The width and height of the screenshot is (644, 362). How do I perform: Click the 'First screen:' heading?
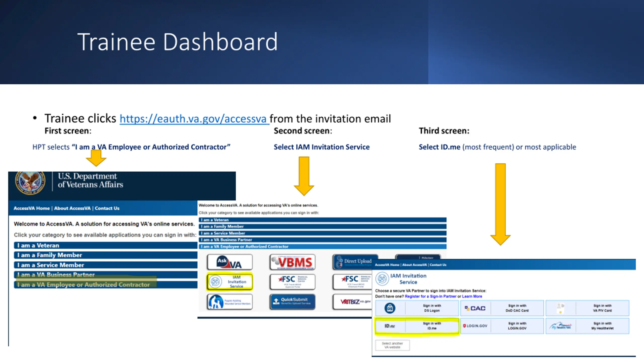click(x=68, y=131)
